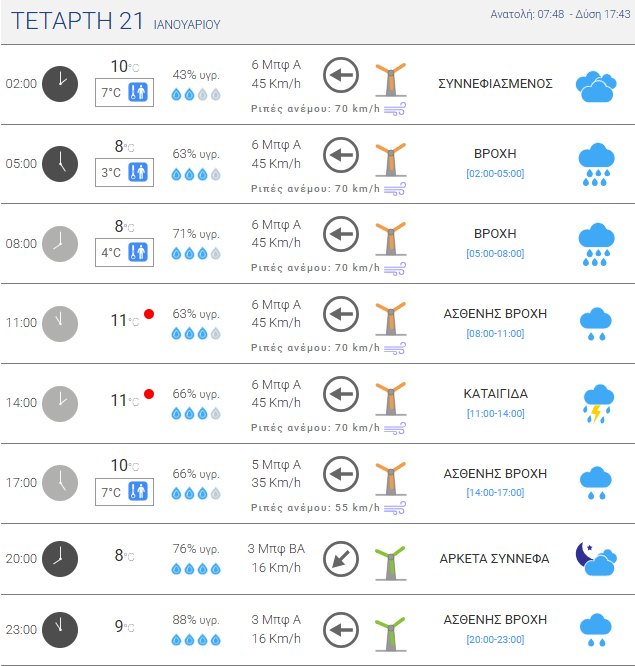The image size is (635, 666).
Task: Click the 02:00 clock icon
Action: 61,83
